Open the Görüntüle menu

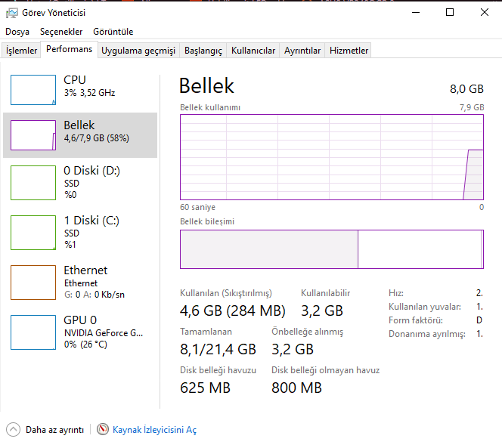click(x=113, y=32)
